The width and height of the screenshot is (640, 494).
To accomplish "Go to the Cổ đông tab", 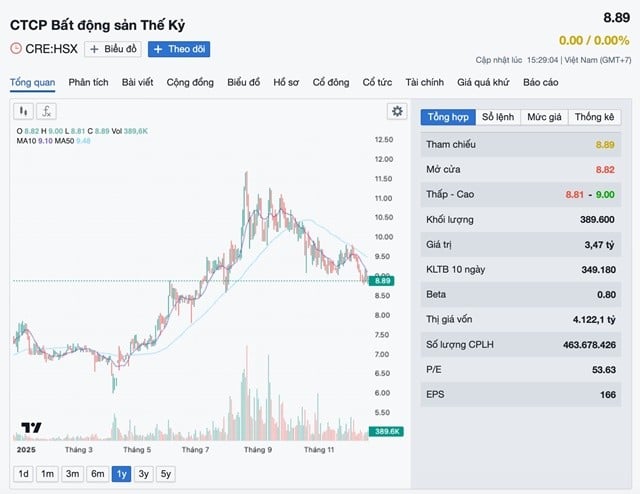I will pos(331,81).
